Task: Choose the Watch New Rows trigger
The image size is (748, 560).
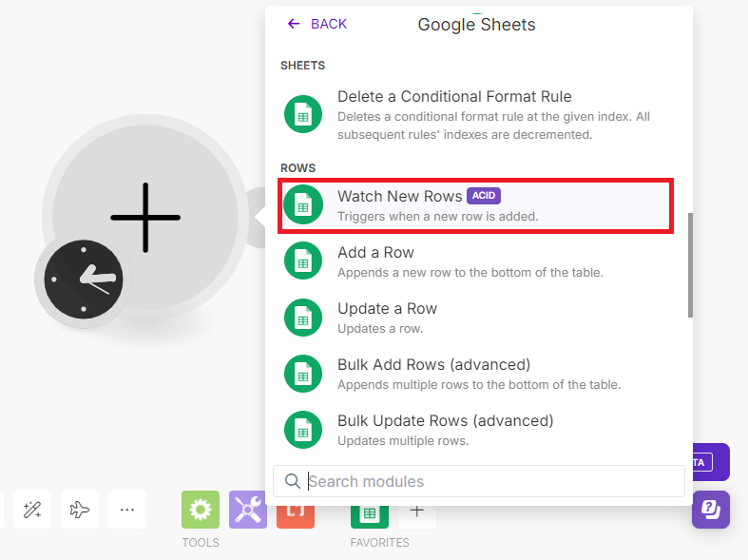Action: [475, 205]
